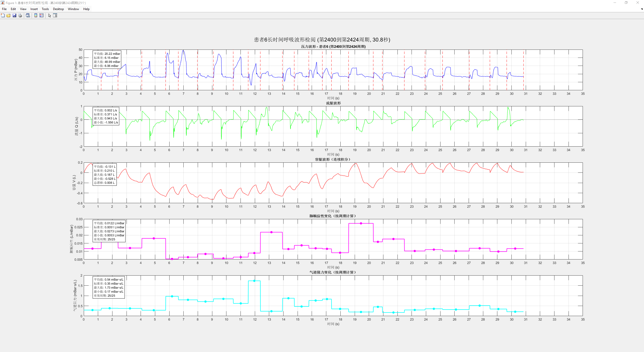Click resistance stats line 0.54 mBar·s/L
Image resolution: width=644 pixels, height=352 pixels.
109,280
